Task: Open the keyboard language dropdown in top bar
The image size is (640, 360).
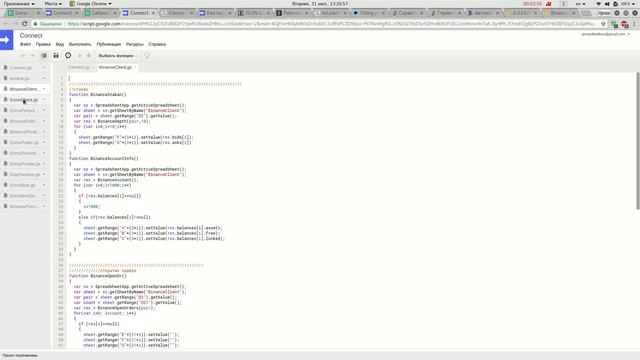Action: click(580, 4)
